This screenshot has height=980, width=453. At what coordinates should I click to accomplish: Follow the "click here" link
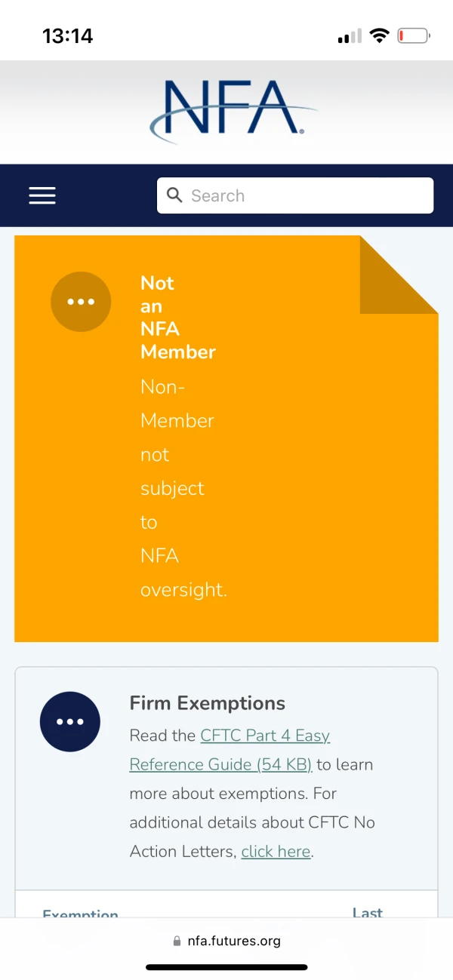click(x=276, y=852)
